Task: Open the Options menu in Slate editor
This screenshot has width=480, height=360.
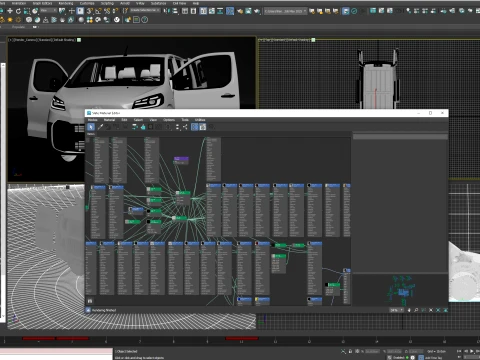Action: coord(169,120)
